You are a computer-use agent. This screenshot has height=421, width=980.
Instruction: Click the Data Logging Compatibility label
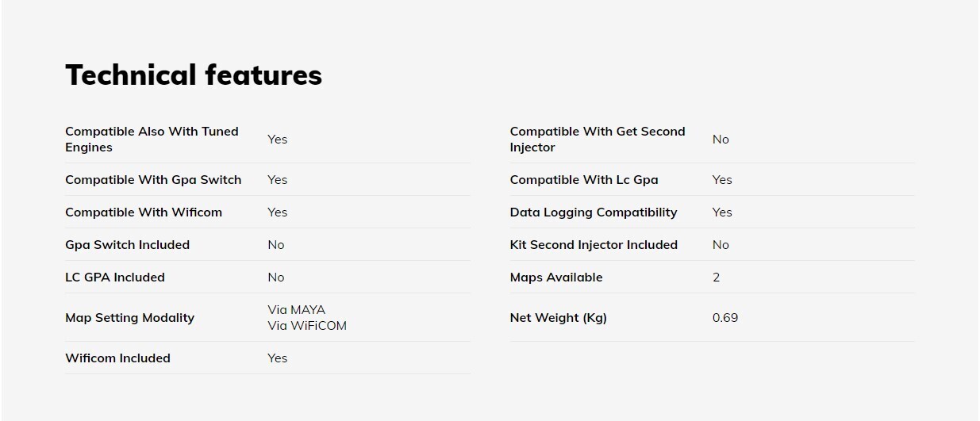[x=594, y=212]
